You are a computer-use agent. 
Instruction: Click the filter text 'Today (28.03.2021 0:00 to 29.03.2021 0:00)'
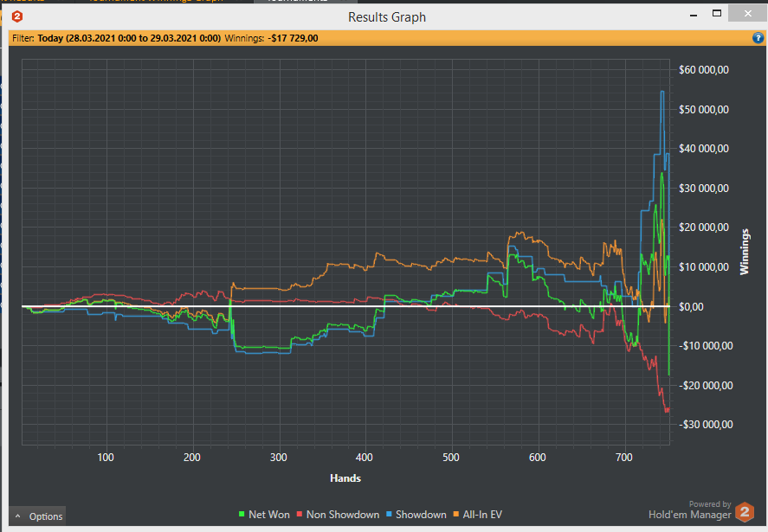point(129,38)
